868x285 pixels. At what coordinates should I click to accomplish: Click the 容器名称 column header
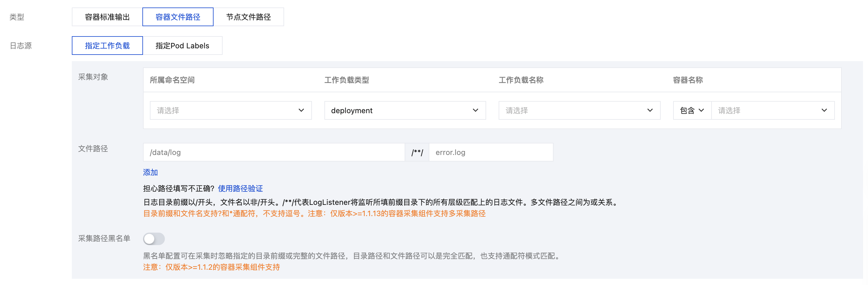688,80
